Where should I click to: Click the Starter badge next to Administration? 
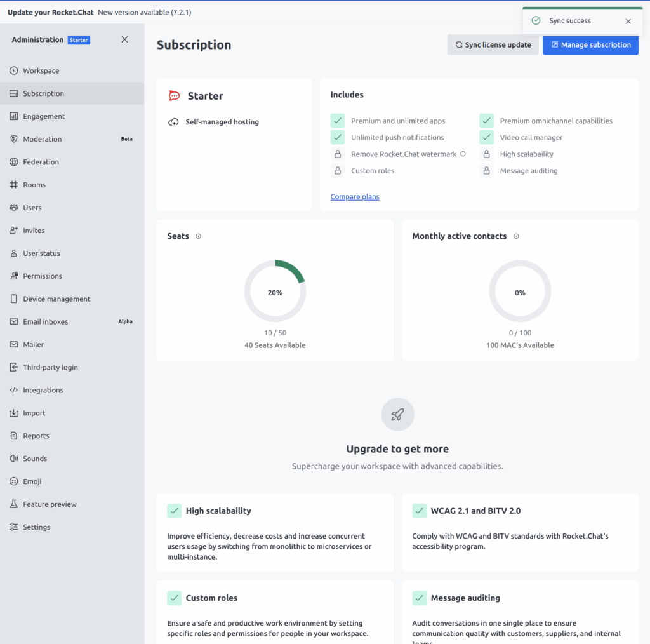(79, 40)
